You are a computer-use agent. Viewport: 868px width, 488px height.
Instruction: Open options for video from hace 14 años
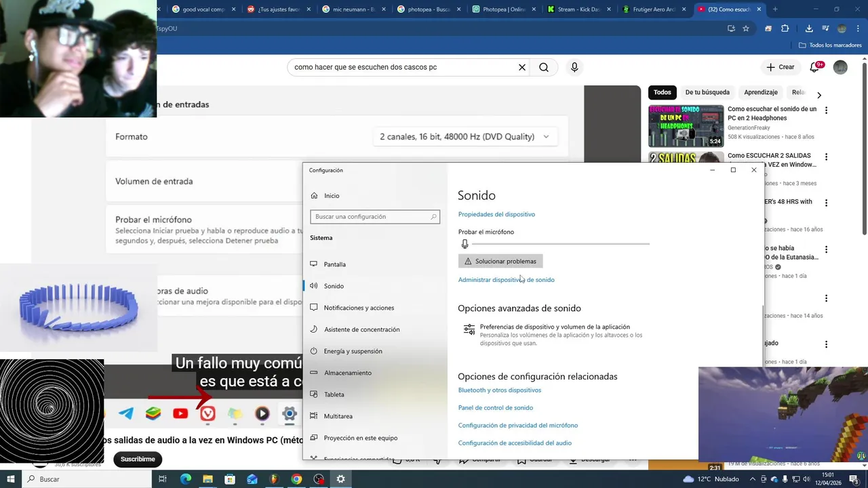pos(826,298)
